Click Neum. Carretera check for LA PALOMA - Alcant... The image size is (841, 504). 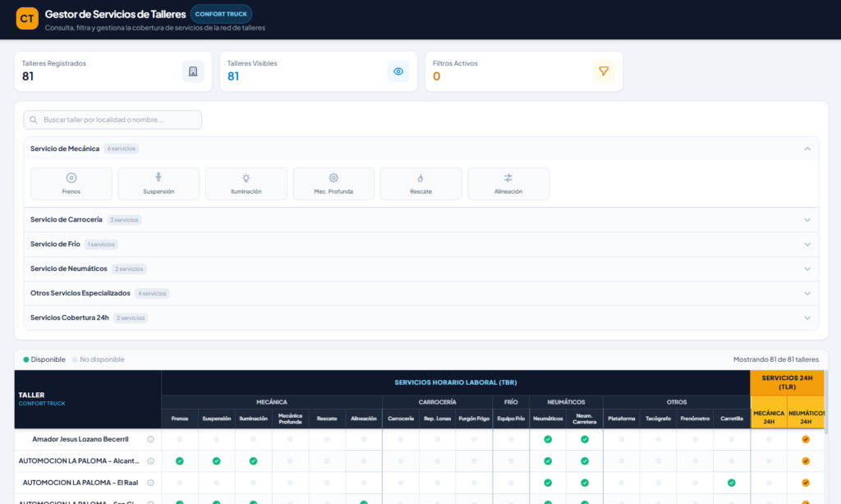585,461
